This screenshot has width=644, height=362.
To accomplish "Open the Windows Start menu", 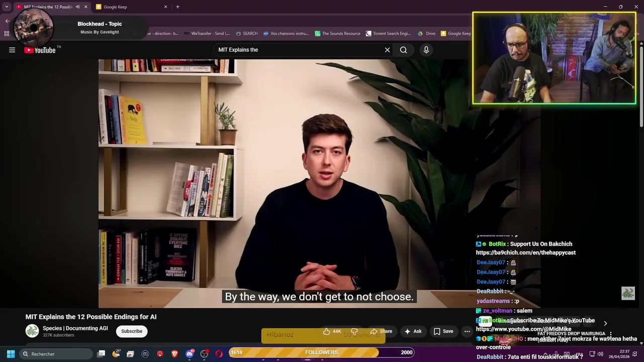I will (11, 354).
